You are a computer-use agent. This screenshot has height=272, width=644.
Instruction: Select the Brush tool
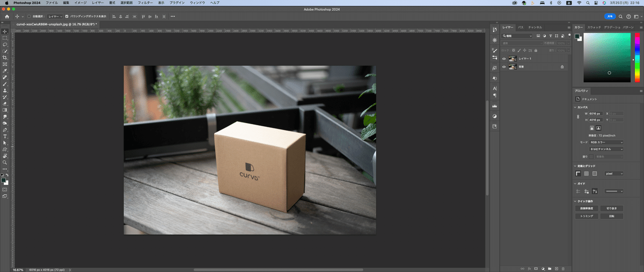pos(5,84)
